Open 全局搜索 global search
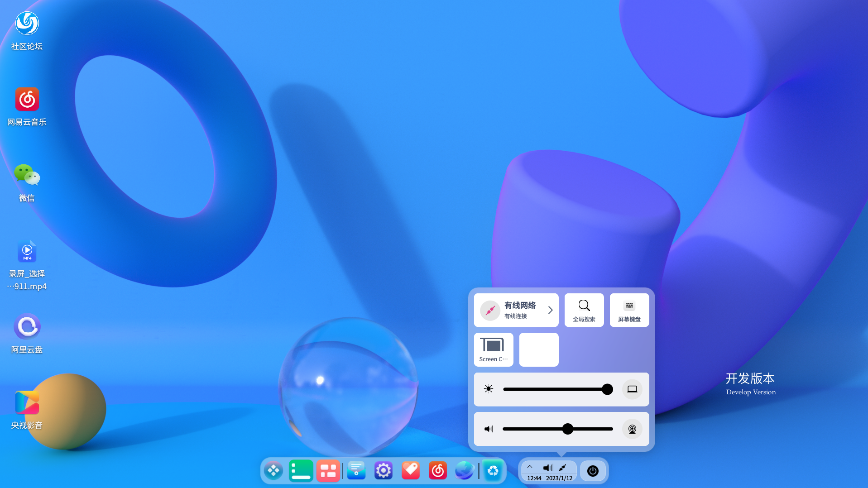This screenshot has height=488, width=868. [x=584, y=310]
